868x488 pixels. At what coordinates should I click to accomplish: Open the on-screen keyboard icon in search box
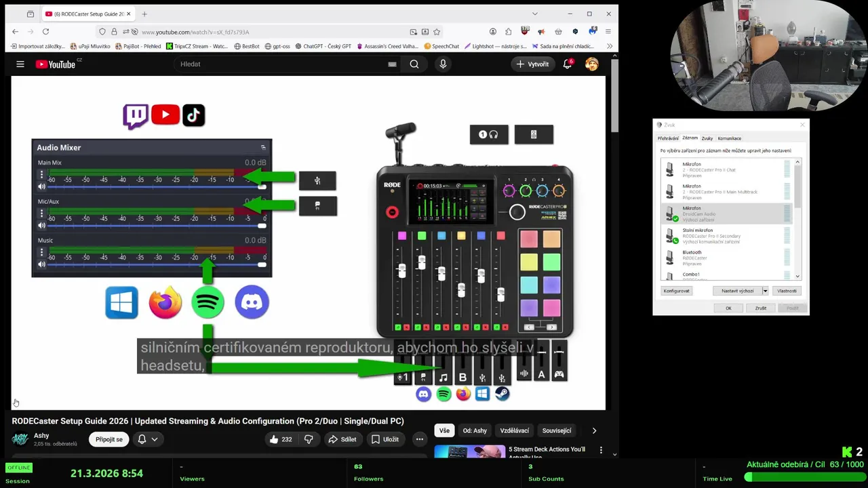pos(392,64)
